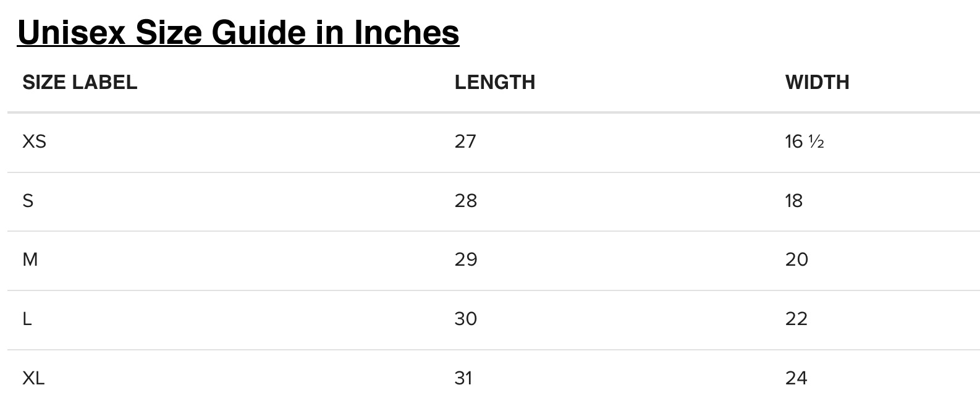Click the width value 22
This screenshot has height=406, width=980.
pos(796,319)
